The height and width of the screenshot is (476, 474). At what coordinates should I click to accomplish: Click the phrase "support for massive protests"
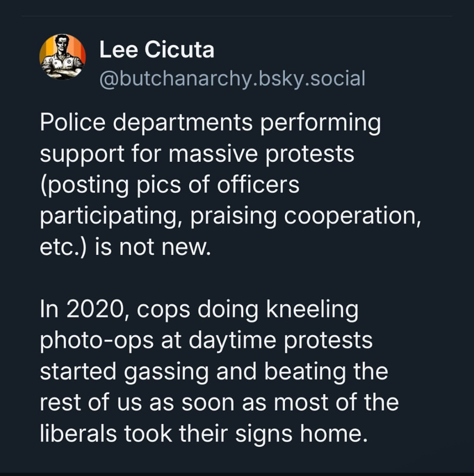click(197, 154)
